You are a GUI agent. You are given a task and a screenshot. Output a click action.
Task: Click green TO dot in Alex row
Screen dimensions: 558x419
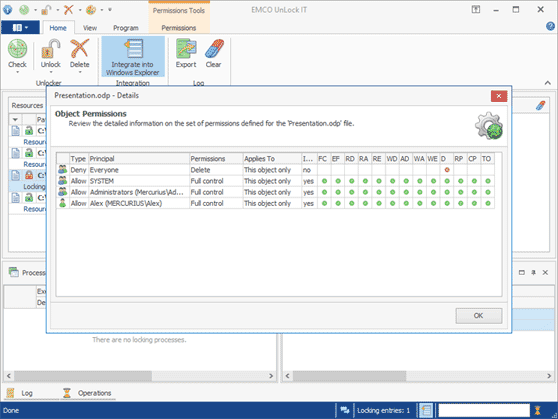point(488,203)
